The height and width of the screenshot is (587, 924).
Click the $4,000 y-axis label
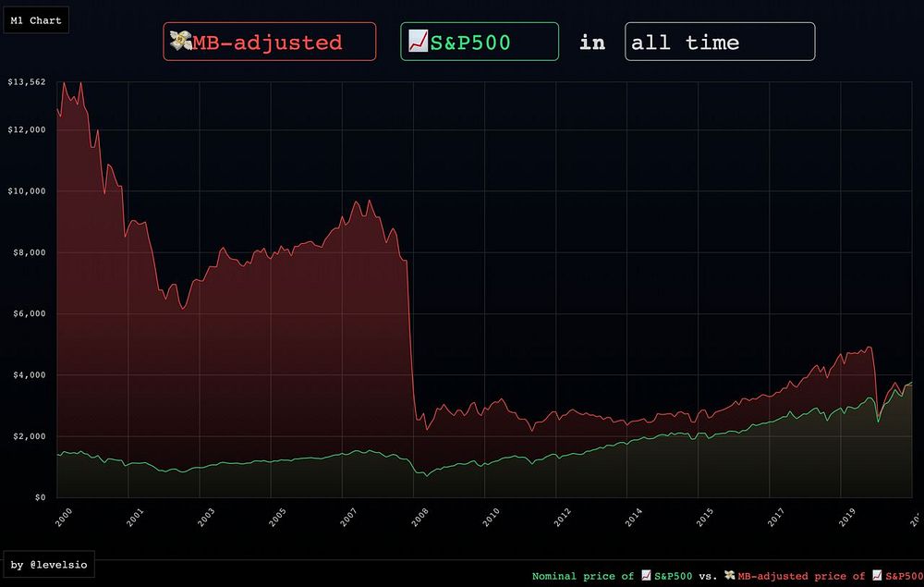29,374
